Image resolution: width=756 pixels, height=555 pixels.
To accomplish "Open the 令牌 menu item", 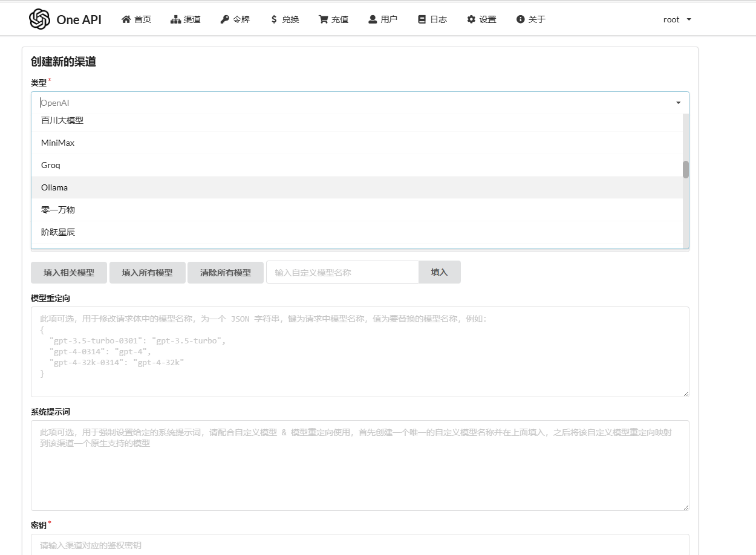I will tap(235, 19).
